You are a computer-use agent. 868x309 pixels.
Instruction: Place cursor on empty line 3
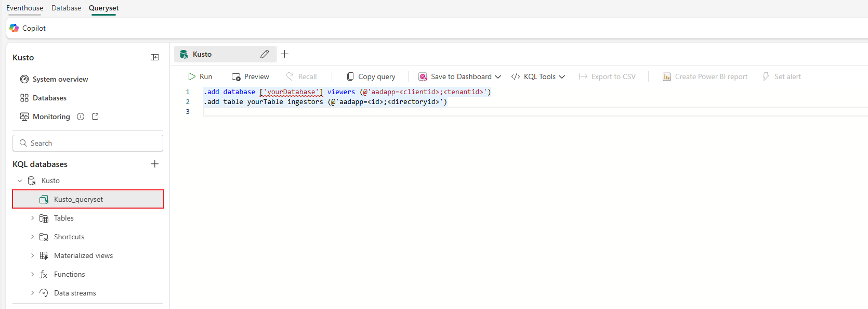click(x=535, y=111)
